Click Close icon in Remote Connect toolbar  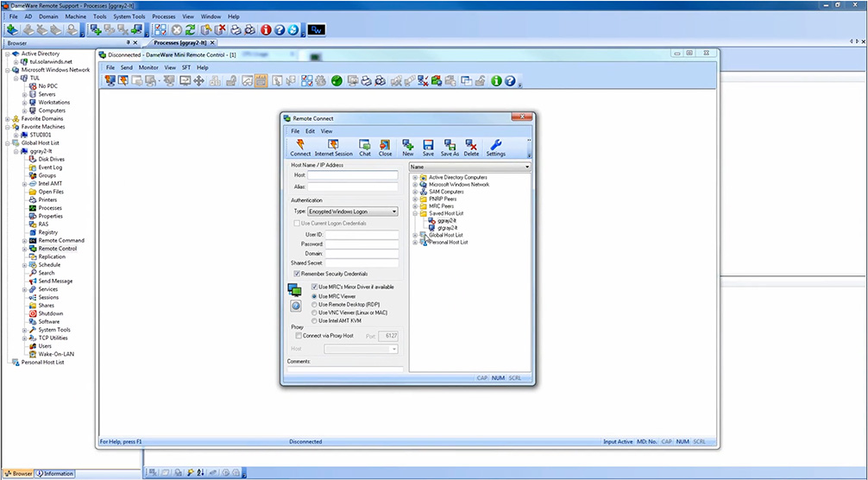(386, 148)
